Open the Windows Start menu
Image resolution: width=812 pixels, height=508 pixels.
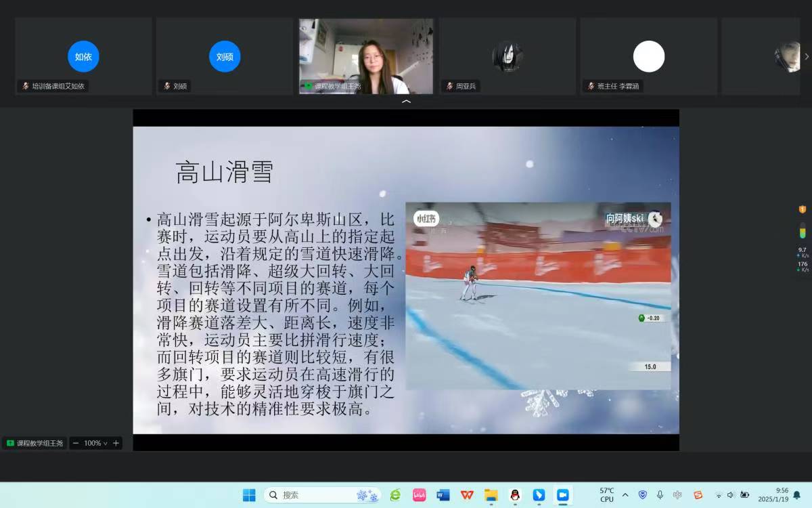click(249, 495)
